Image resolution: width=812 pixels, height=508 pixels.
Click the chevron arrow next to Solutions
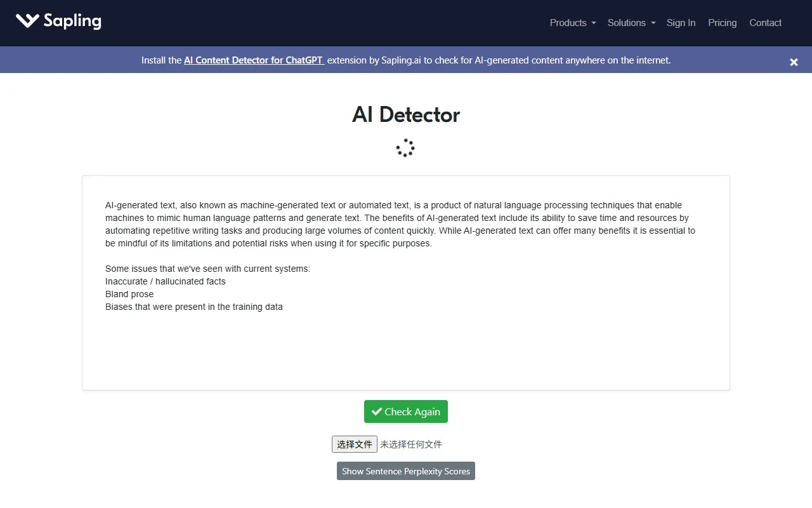click(652, 23)
